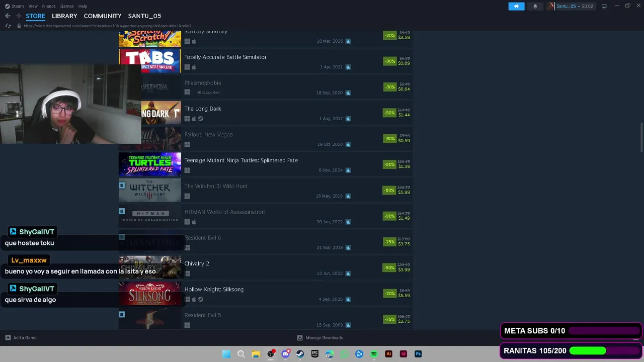
Task: Click the Manage Downloads icon
Action: (300, 338)
